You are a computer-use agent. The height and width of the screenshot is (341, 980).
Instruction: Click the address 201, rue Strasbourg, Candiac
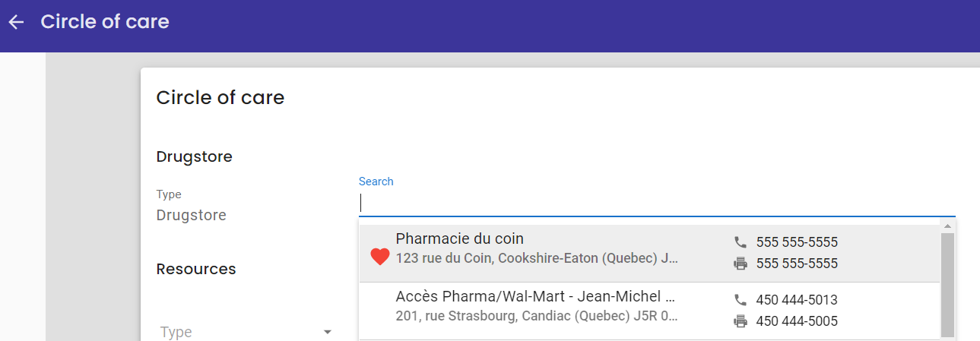537,316
